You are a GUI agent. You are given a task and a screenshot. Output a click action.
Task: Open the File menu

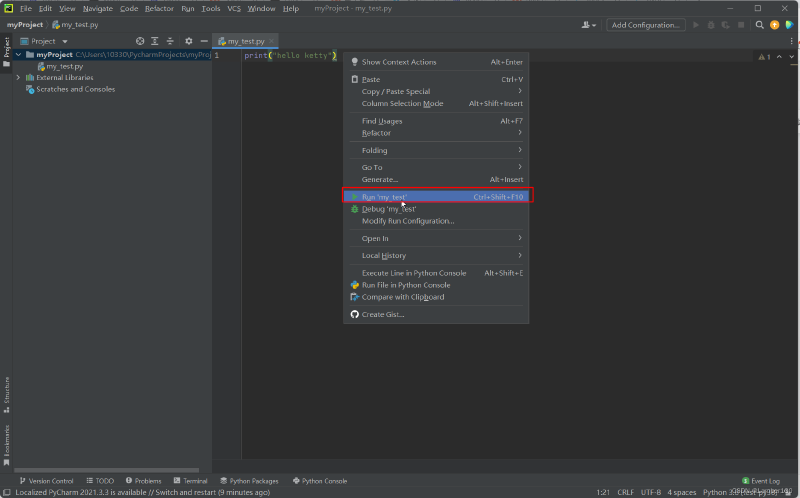(x=26, y=9)
